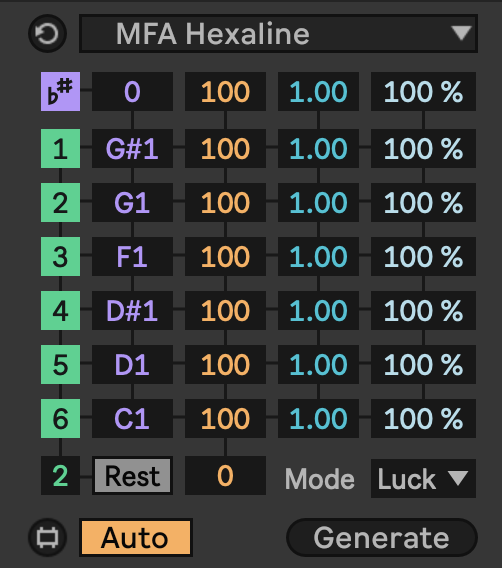
Task: Select the G1 row 100 % chance field
Action: point(423,202)
